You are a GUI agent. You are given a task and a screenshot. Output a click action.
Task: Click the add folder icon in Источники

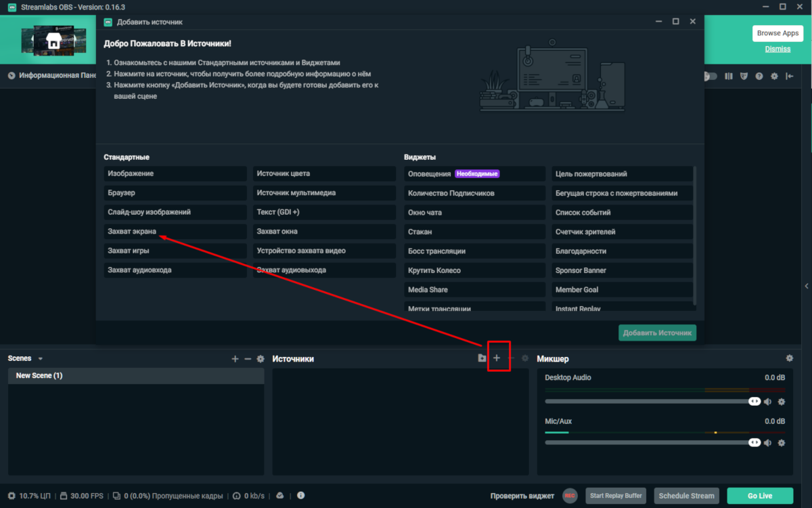[482, 358]
